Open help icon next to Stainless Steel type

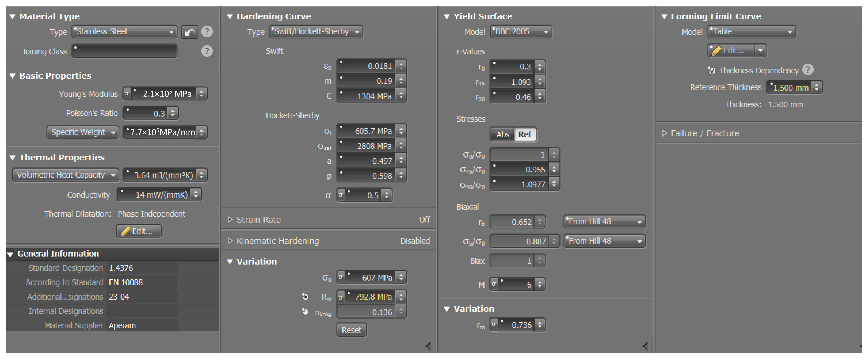(x=207, y=32)
